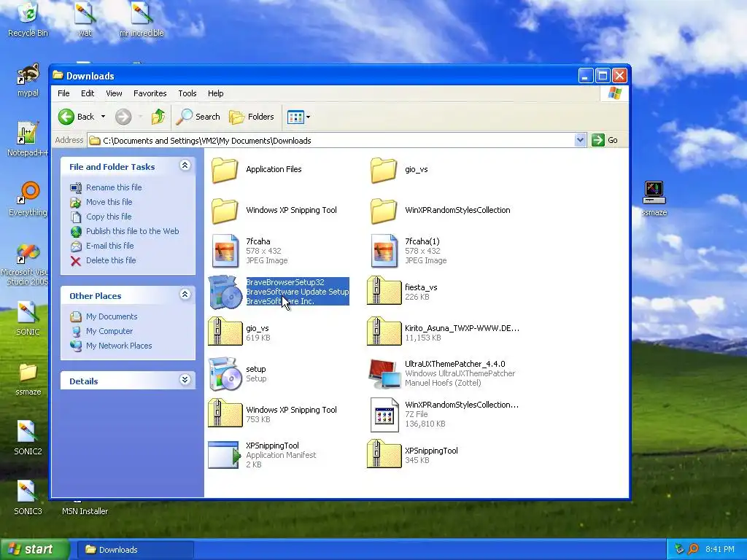The height and width of the screenshot is (560, 747).
Task: Click E-mail this file
Action: 109,246
